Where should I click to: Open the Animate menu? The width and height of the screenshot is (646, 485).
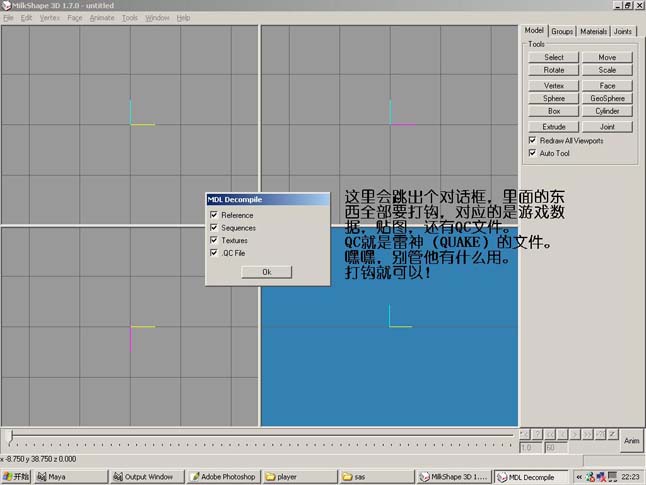click(102, 18)
